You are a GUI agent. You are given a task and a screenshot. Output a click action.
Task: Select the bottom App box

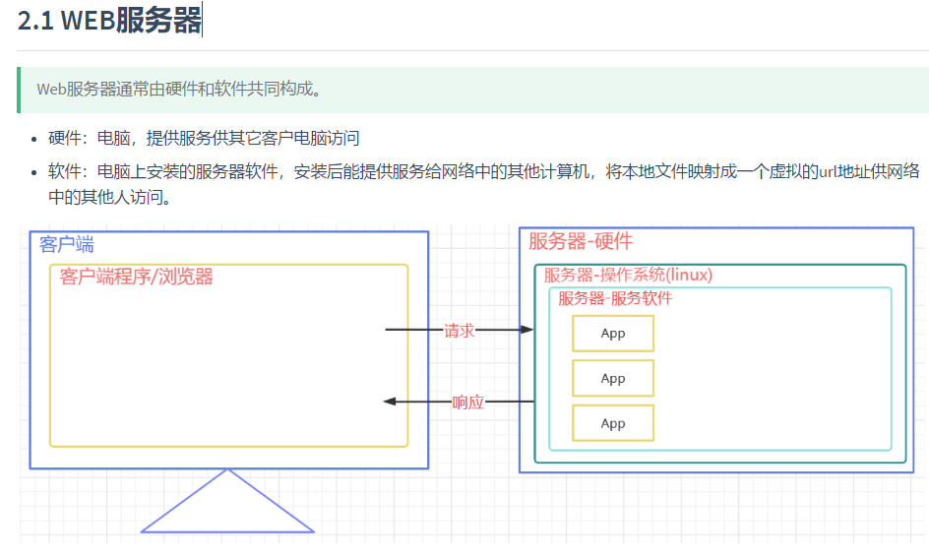click(613, 423)
